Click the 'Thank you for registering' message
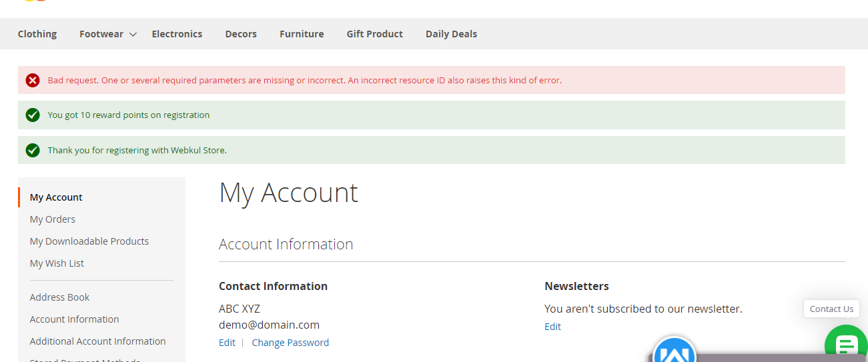Image resolution: width=868 pixels, height=362 pixels. pyautogui.click(x=137, y=151)
